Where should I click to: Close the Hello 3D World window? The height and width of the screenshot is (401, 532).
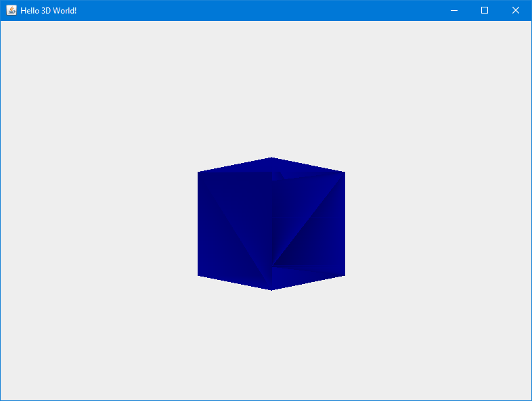coord(515,11)
